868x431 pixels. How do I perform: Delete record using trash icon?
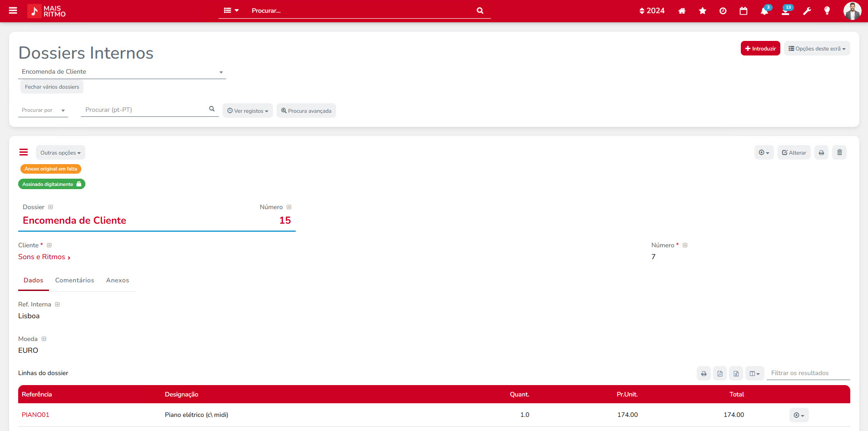click(839, 153)
